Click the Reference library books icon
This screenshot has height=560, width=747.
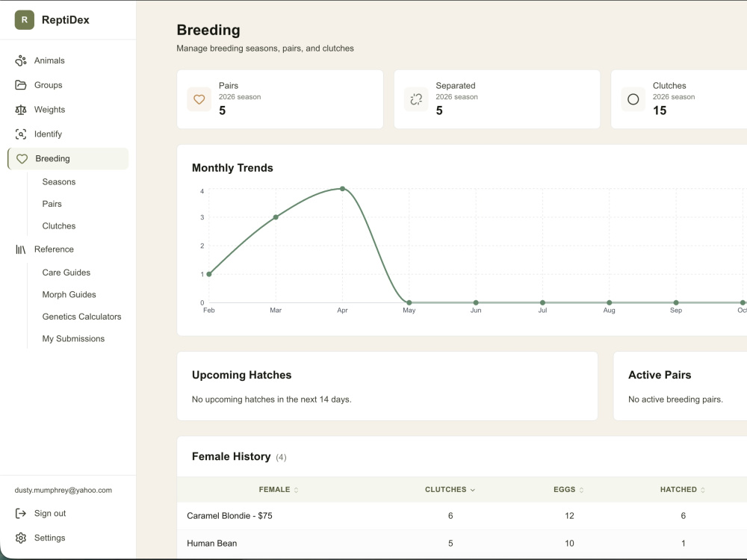coord(20,249)
